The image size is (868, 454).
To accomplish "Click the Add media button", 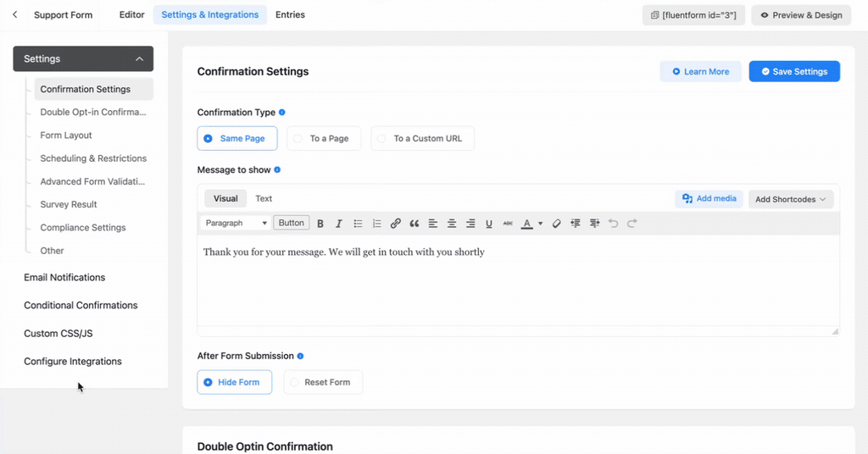I will coord(709,198).
